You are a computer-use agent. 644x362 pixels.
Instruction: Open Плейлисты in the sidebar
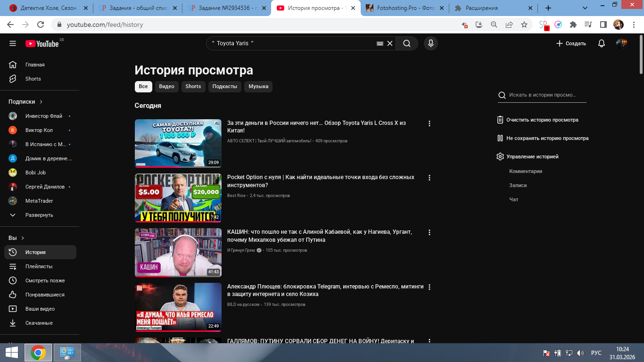40,266
